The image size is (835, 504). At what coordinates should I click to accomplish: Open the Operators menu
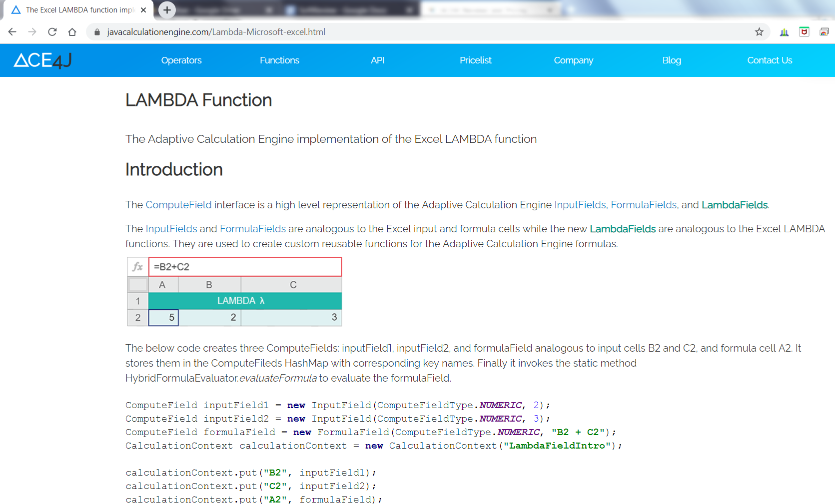tap(181, 60)
